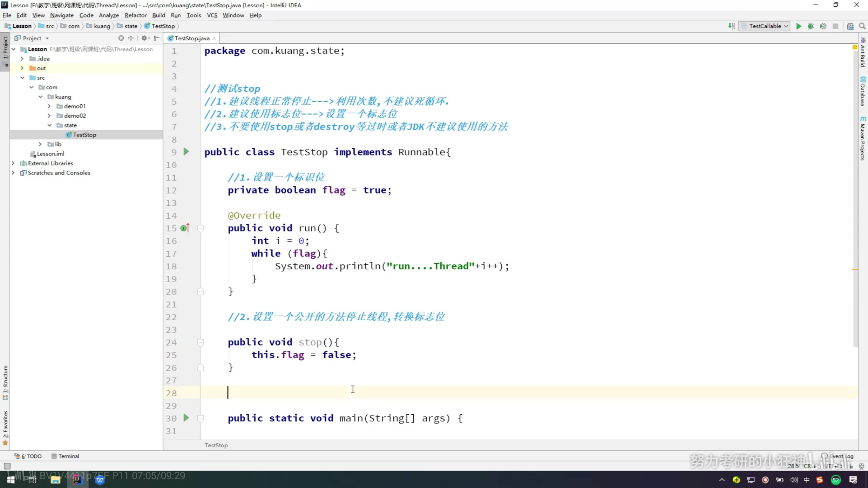Open Structure tool window tab
The width and height of the screenshot is (868, 488).
pyautogui.click(x=5, y=383)
